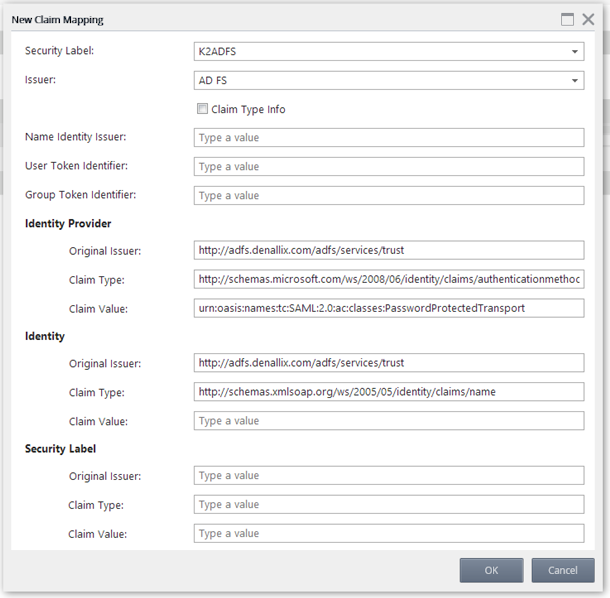
Task: Select the Group Token Identifier input
Action: tap(388, 196)
